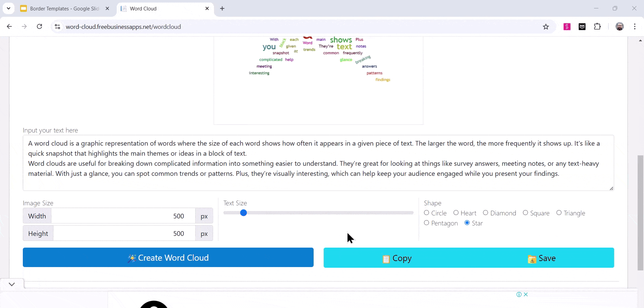Click the Text Size slider handle
644x308 pixels.
[244, 213]
